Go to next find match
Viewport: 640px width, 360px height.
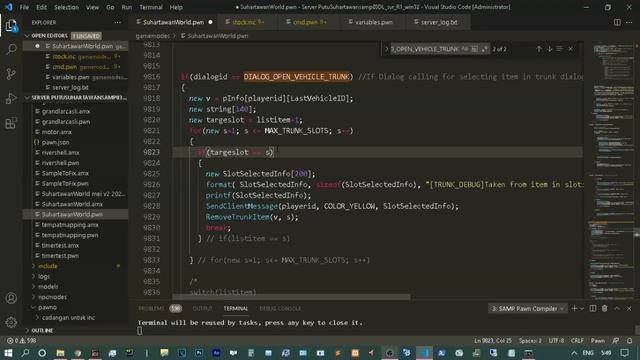pos(549,49)
